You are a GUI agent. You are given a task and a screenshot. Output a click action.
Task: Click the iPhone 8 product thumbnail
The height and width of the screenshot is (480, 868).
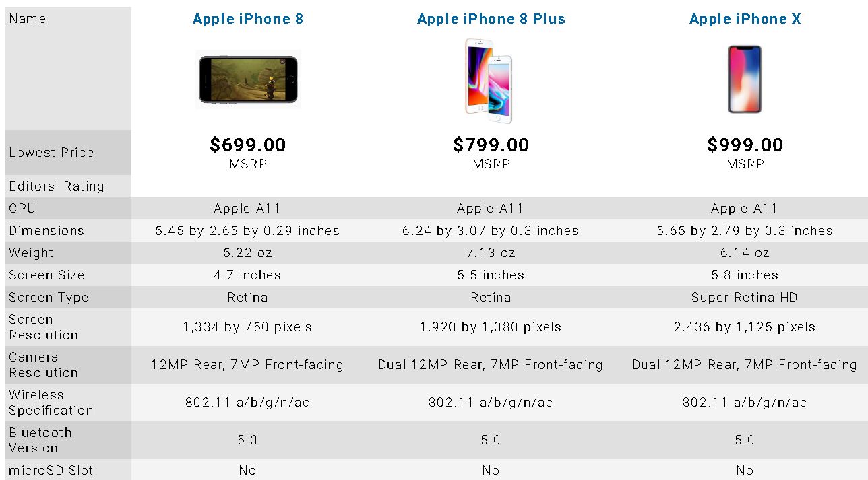point(248,79)
